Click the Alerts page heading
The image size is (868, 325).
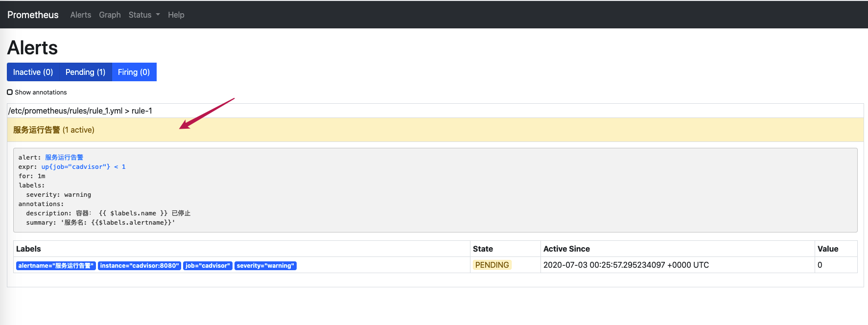tap(33, 48)
